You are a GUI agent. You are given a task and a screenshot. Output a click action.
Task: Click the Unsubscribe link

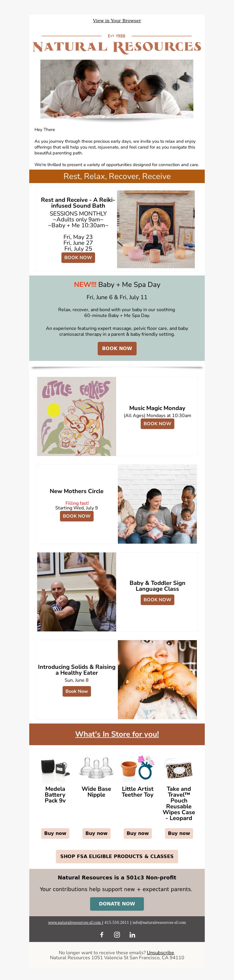pyautogui.click(x=160, y=953)
